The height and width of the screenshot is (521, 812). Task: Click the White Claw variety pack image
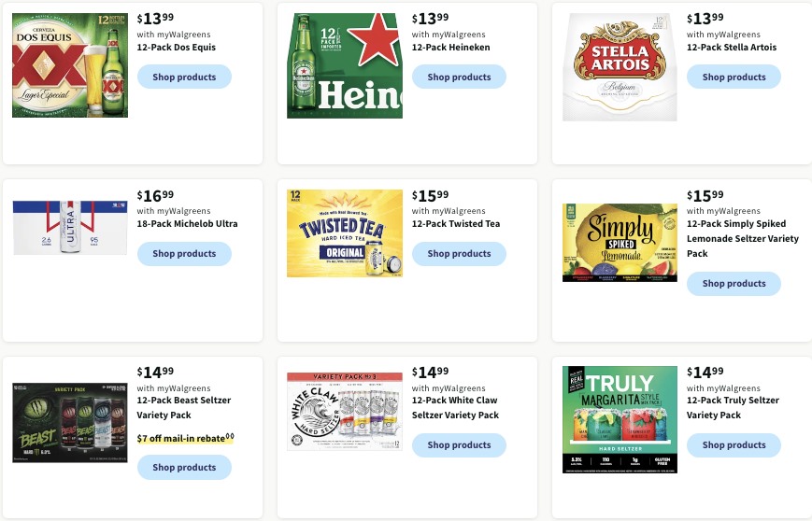point(345,411)
